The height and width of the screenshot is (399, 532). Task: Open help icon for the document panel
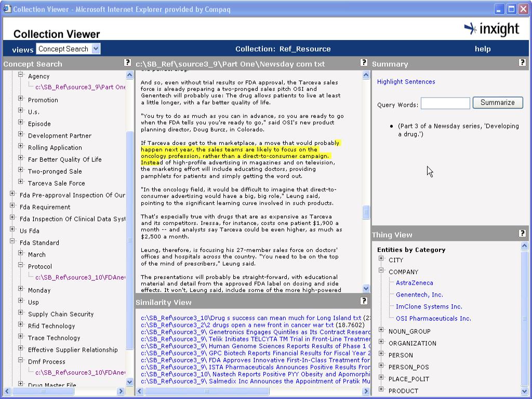point(364,62)
